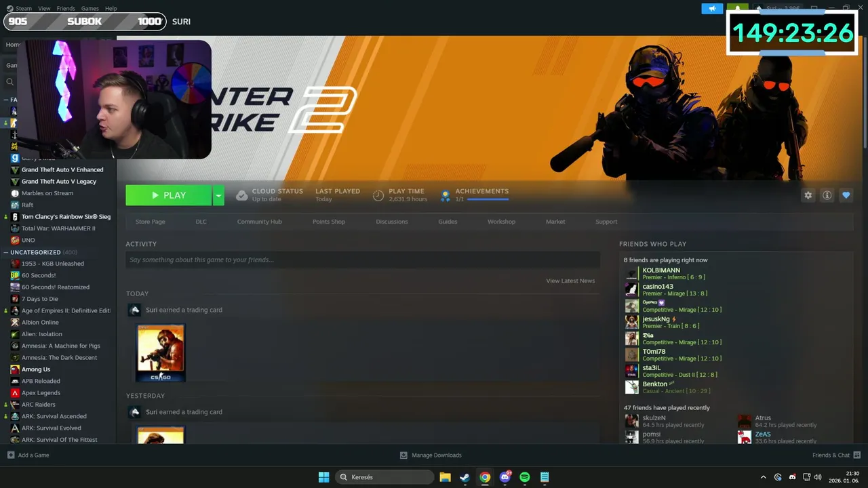Click View Latest News link
The width and height of the screenshot is (868, 488).
(x=570, y=281)
